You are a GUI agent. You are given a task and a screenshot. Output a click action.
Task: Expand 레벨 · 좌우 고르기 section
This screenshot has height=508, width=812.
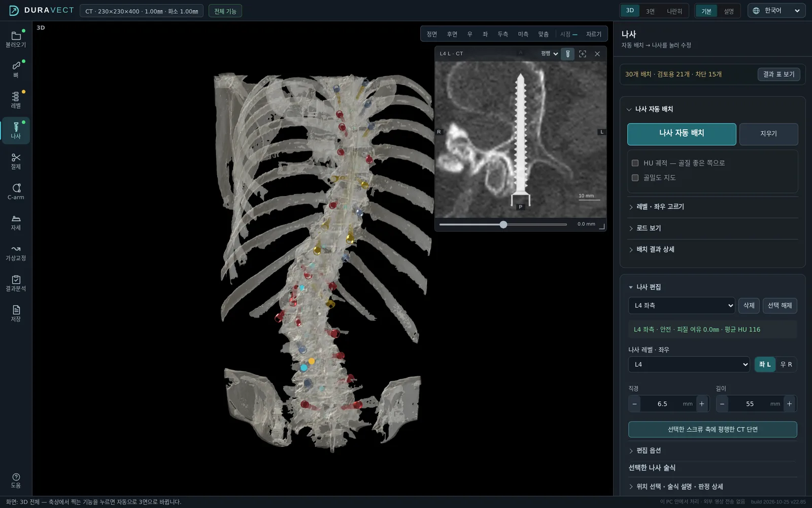(x=713, y=207)
